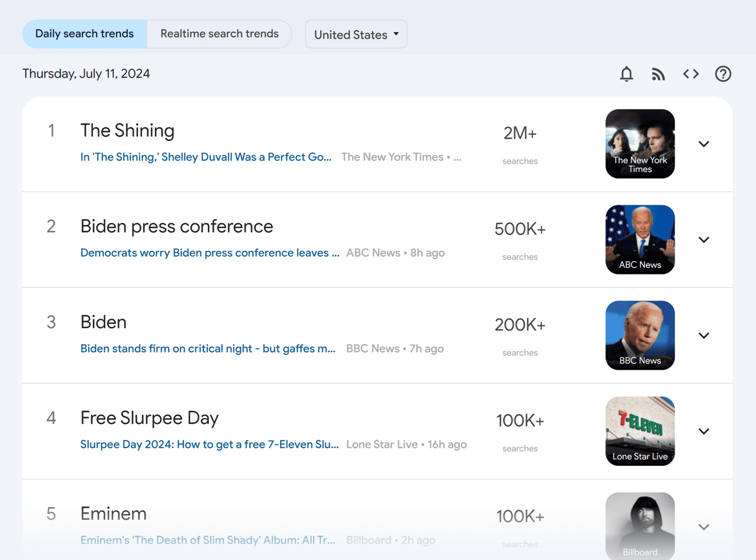Open the BBC Biden stands firm article
Viewport: 756px width, 560px height.
(x=208, y=348)
